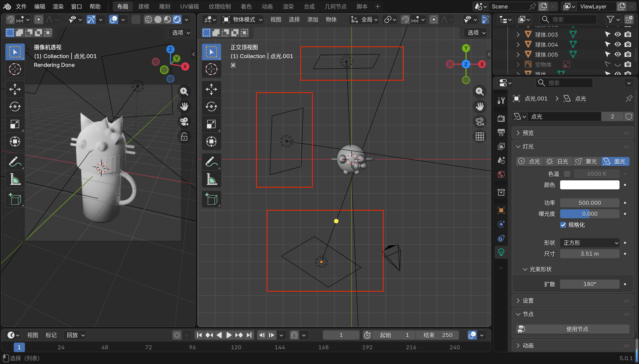Open the 物体模式 mode dropdown
The image size is (639, 364).
pyautogui.click(x=242, y=19)
